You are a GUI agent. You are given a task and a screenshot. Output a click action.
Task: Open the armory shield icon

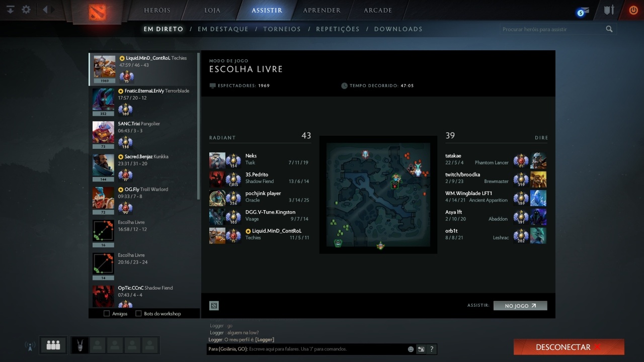pos(609,10)
